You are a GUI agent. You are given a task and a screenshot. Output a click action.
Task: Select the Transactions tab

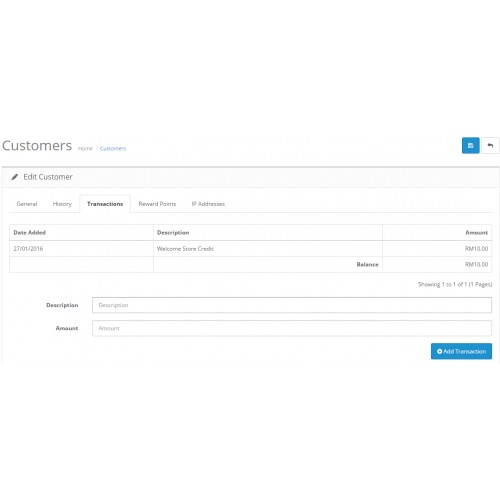click(105, 204)
